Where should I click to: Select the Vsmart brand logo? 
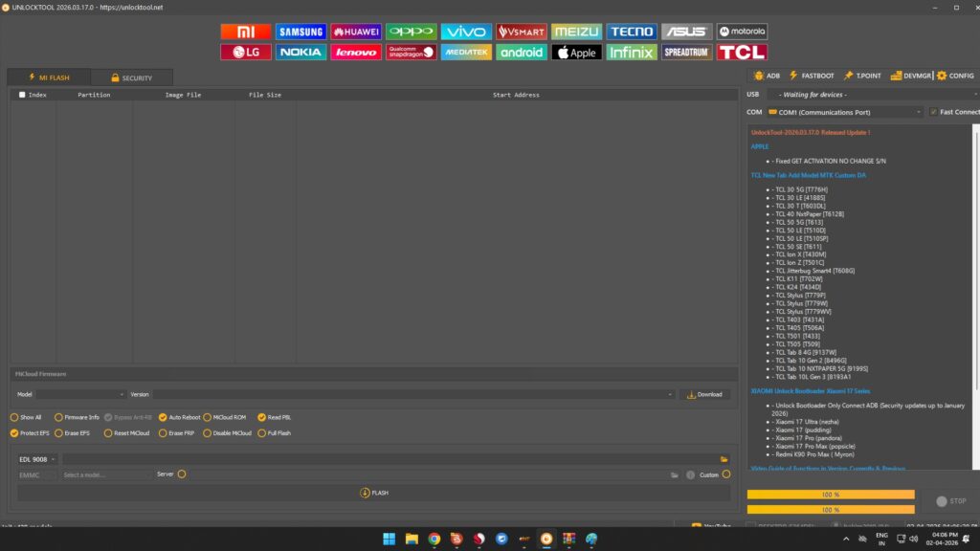point(522,32)
